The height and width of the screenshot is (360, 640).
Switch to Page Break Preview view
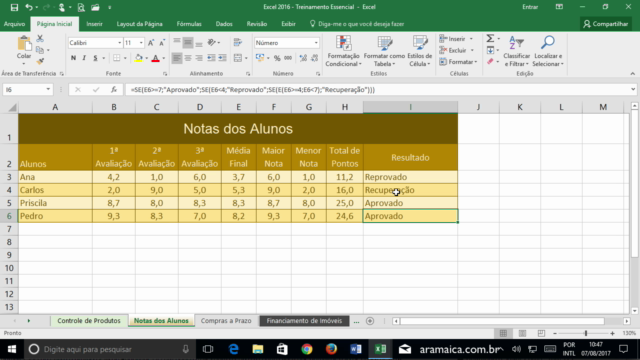click(x=541, y=333)
